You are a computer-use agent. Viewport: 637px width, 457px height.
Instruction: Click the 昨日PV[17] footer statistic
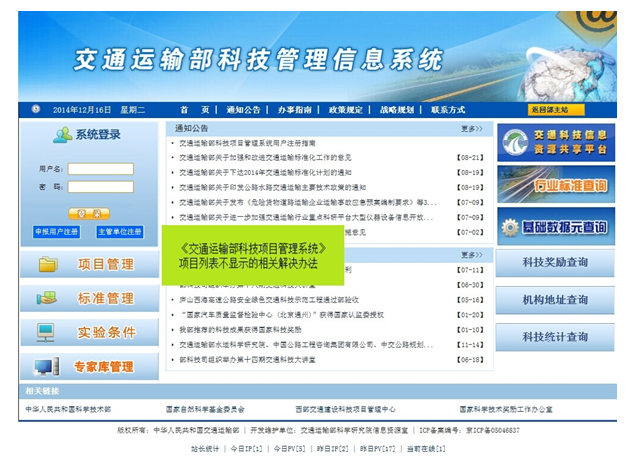377,449
